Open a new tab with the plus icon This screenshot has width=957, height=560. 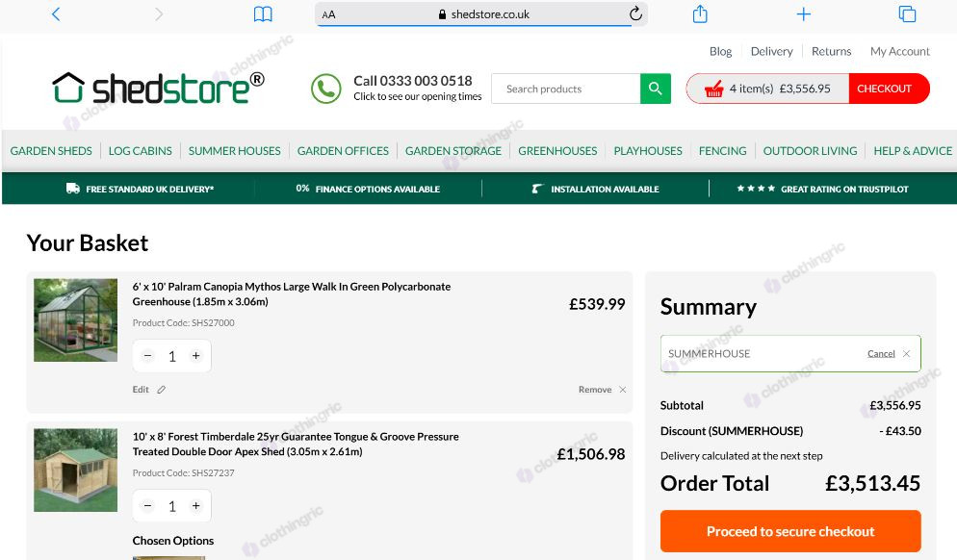804,14
